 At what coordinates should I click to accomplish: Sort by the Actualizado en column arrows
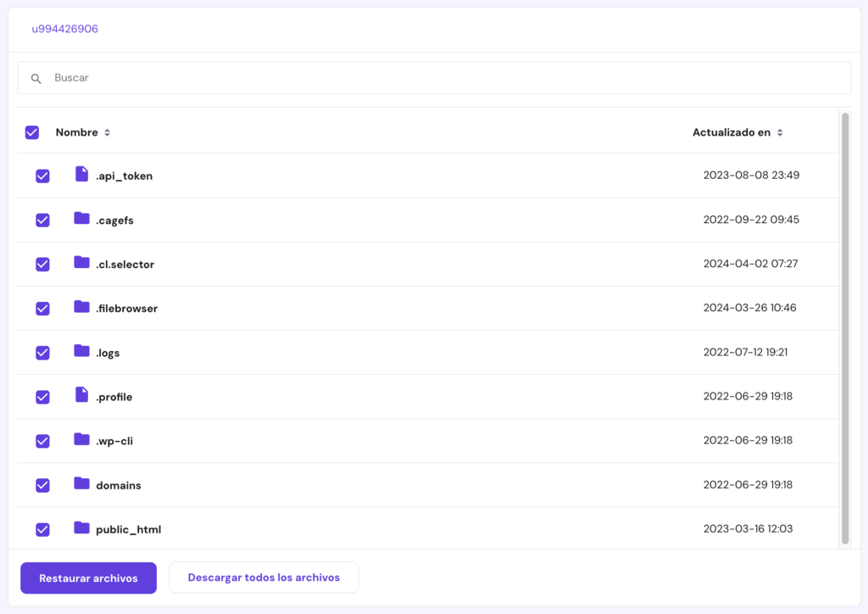pos(779,132)
